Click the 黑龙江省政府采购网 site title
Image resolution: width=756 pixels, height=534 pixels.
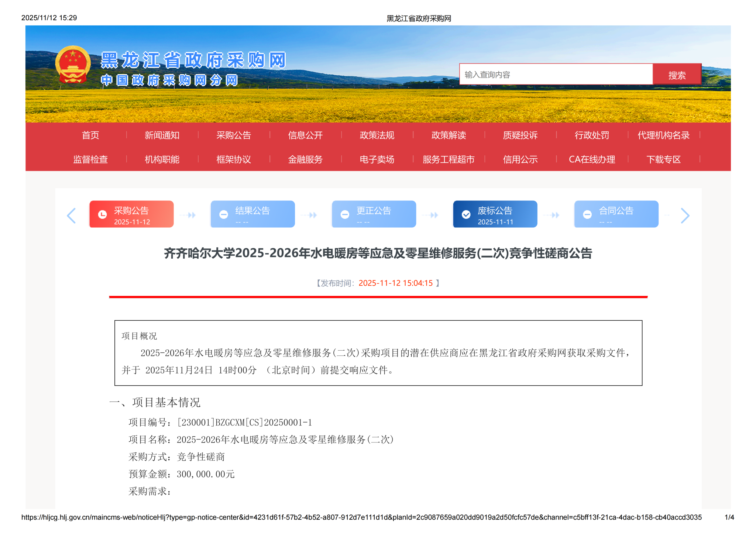tap(193, 60)
